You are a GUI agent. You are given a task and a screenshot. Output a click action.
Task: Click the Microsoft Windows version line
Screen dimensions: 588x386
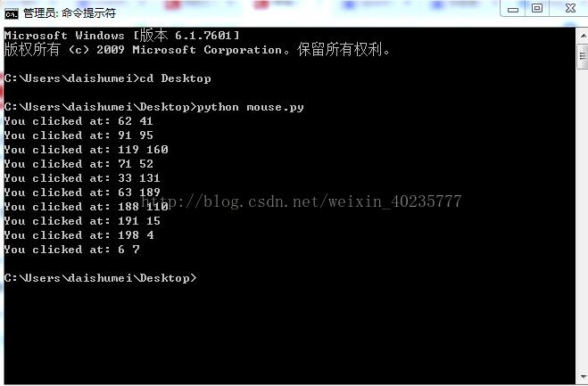pos(122,36)
